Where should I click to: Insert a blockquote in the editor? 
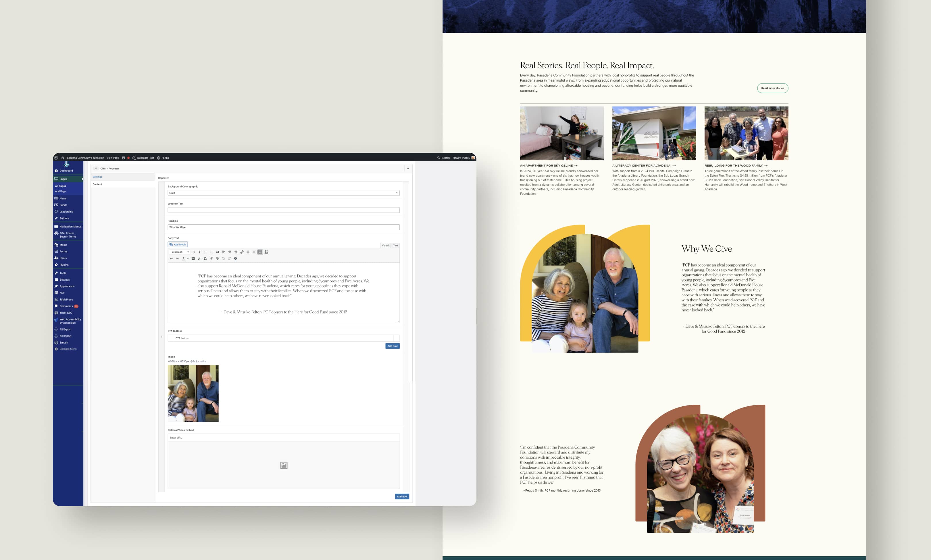pyautogui.click(x=218, y=252)
